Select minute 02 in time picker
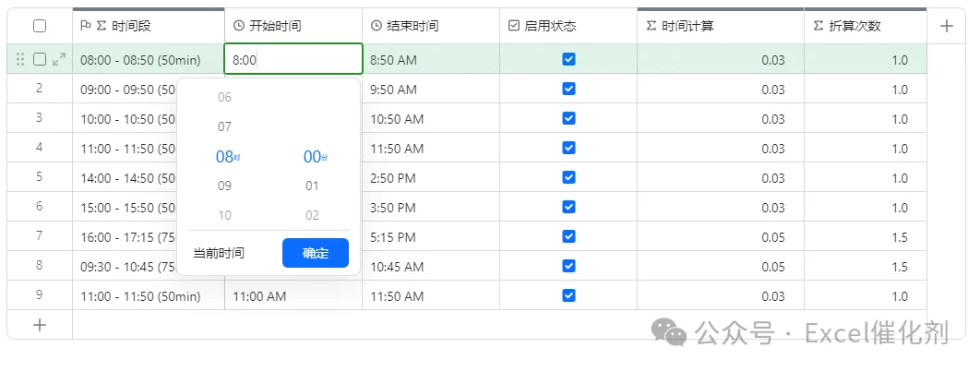This screenshot has width=980, height=372. [x=312, y=216]
